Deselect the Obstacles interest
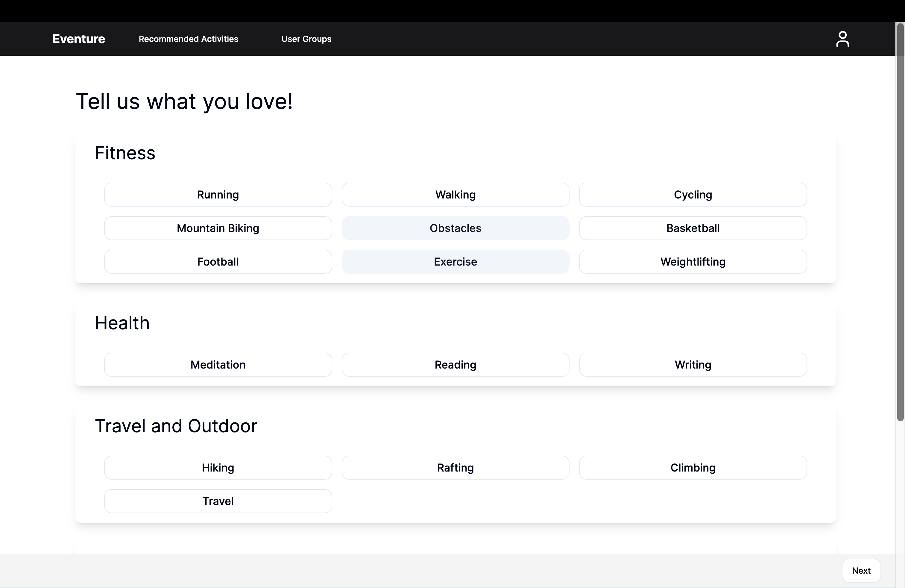 (455, 228)
